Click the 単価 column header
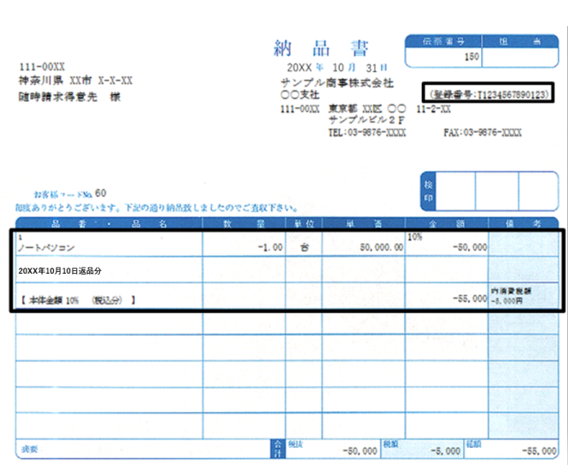Viewport: 574px width, 470px height. 364,223
